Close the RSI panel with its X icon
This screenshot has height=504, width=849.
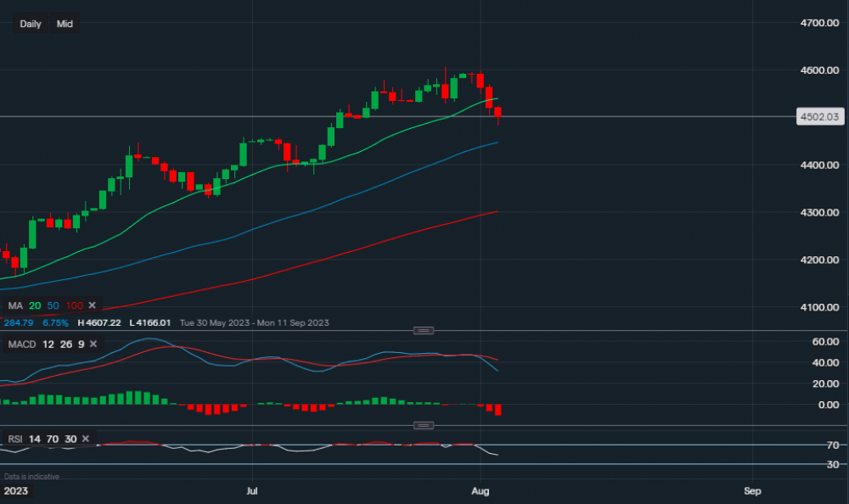pos(84,439)
